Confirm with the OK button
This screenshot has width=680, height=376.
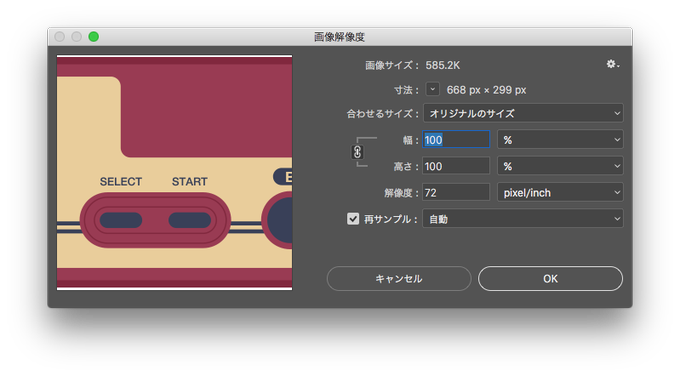[x=550, y=278]
